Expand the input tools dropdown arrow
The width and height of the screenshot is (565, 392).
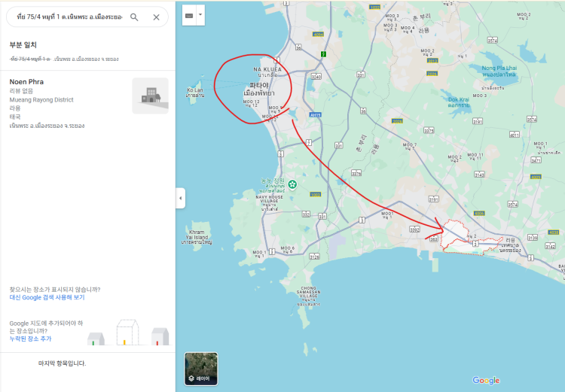tap(200, 15)
